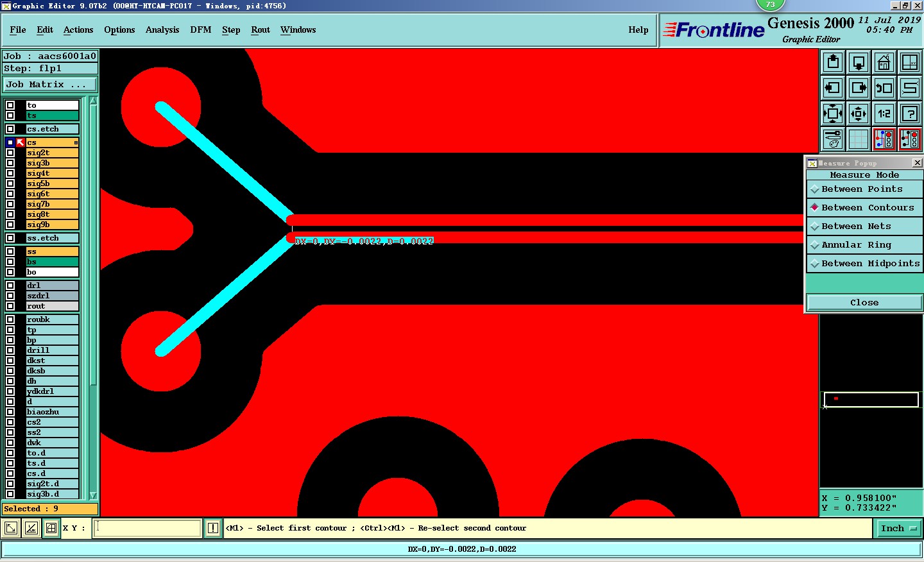Viewport: 924px width, 562px height.
Task: Open the XY window-split view icon
Action: [910, 62]
